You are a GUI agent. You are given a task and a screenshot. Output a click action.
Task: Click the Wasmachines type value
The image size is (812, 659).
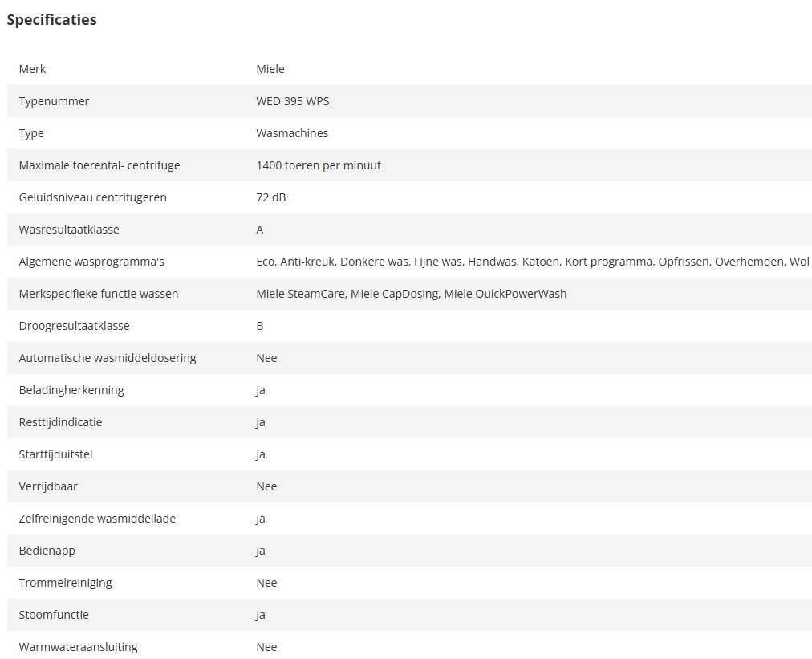(x=292, y=133)
